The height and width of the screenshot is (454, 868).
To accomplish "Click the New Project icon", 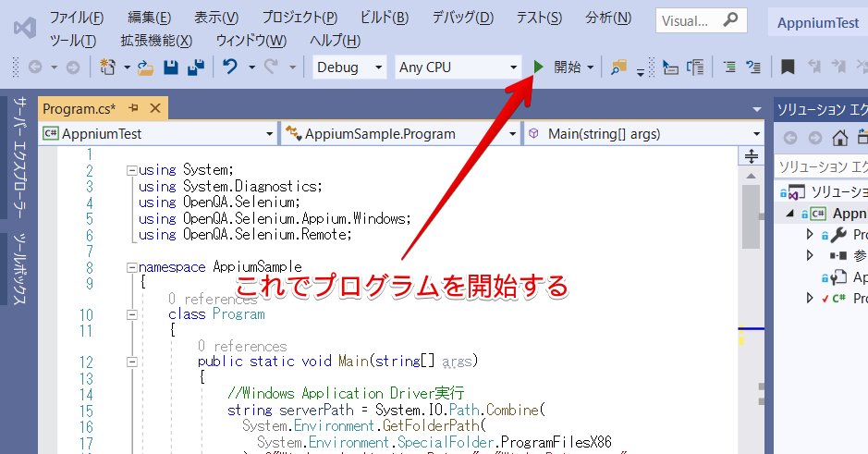I will pos(107,67).
